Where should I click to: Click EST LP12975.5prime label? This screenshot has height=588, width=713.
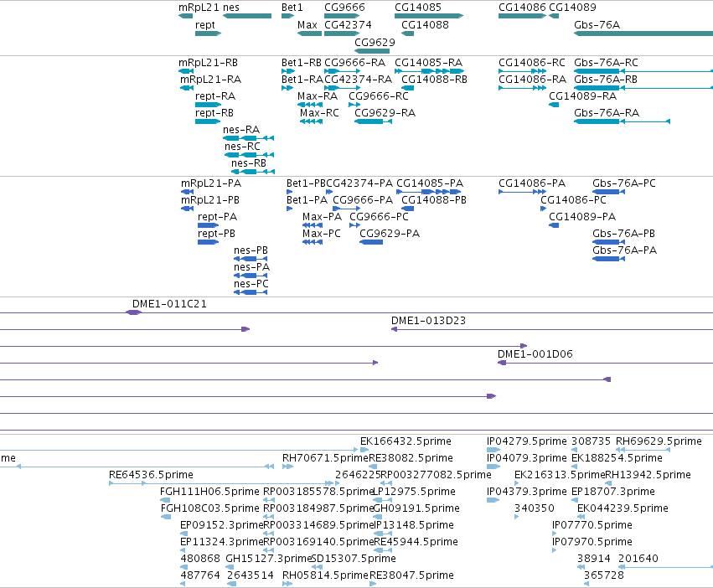click(x=414, y=492)
